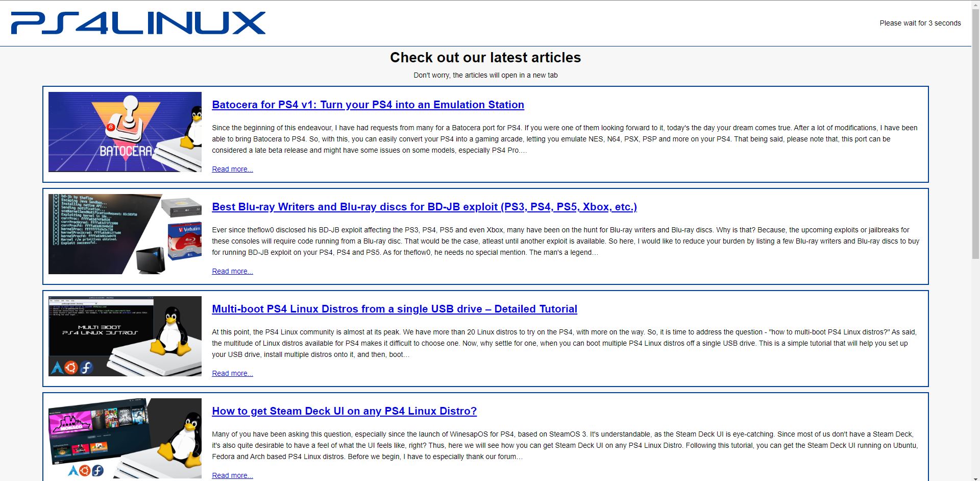This screenshot has height=481, width=980.
Task: Click Read more under Steam Deck article
Action: (x=232, y=475)
